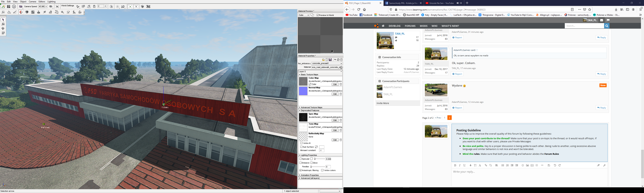Adjust the Specular power slider
The width and height of the screenshot is (644, 193).
pyautogui.click(x=319, y=159)
